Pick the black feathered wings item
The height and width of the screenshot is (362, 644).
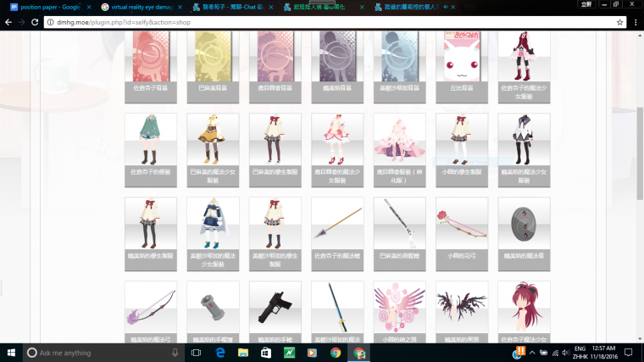click(x=462, y=312)
